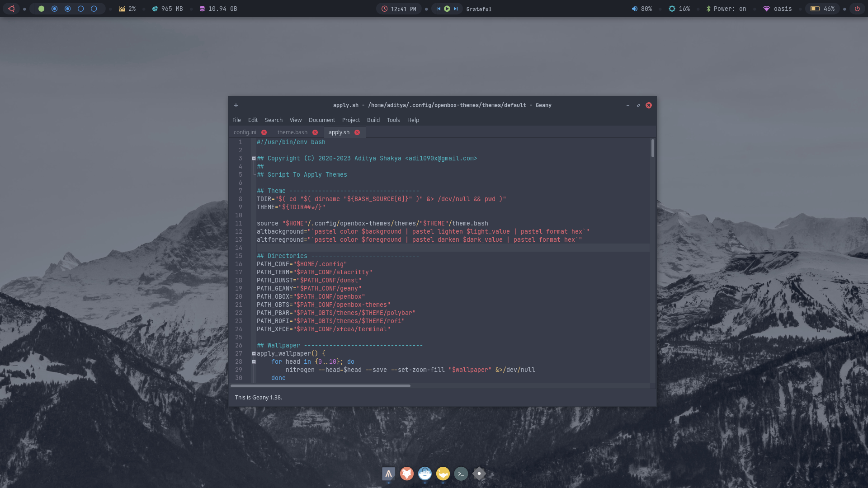The width and height of the screenshot is (868, 488).
Task: Click the wifi icon beside oasis
Action: (x=766, y=9)
